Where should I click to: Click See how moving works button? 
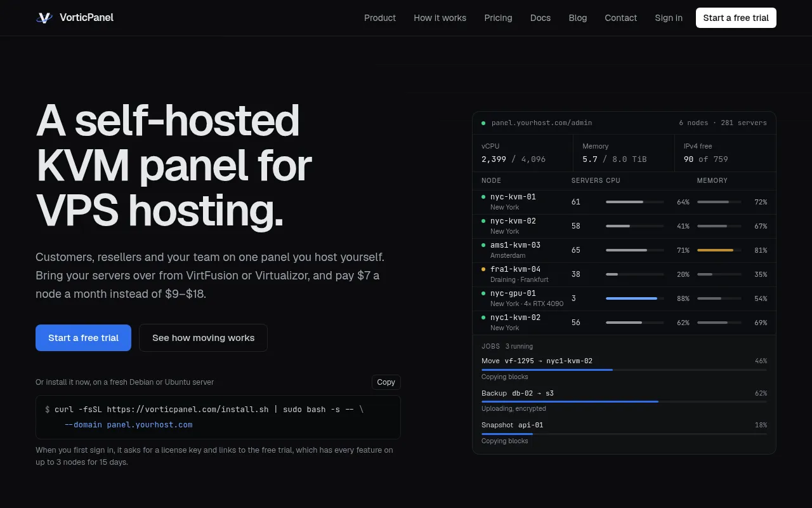[x=203, y=338]
